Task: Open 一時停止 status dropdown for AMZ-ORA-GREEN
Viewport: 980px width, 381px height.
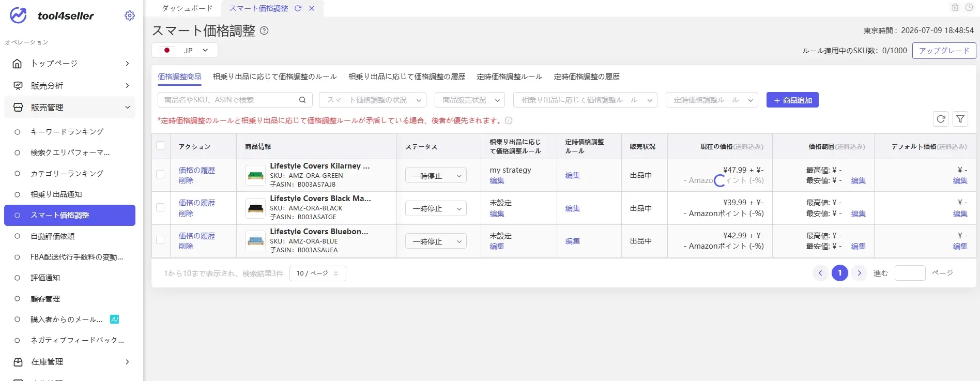Action: 436,176
